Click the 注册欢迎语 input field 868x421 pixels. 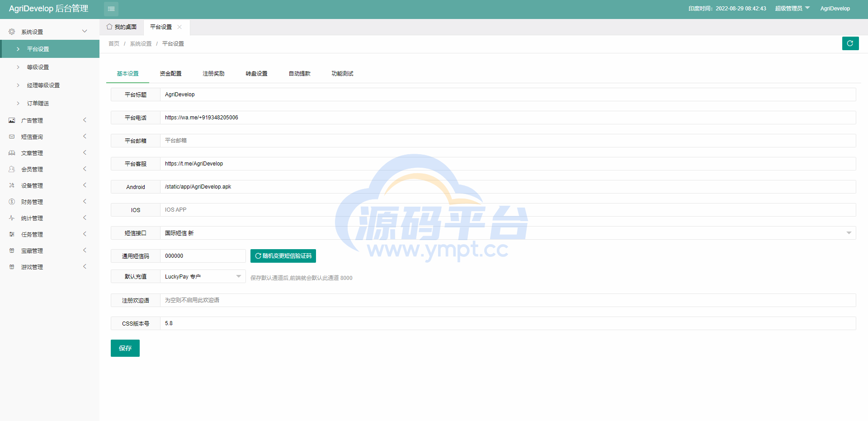[508, 300]
